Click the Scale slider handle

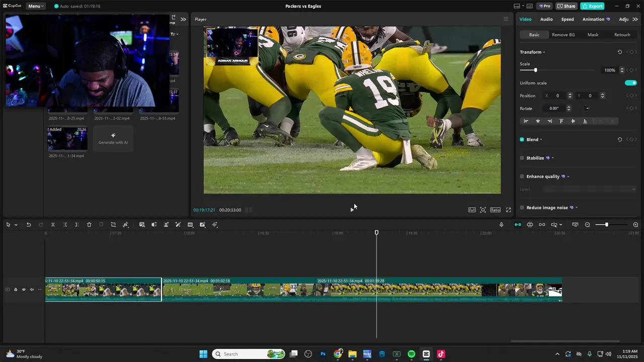point(535,70)
